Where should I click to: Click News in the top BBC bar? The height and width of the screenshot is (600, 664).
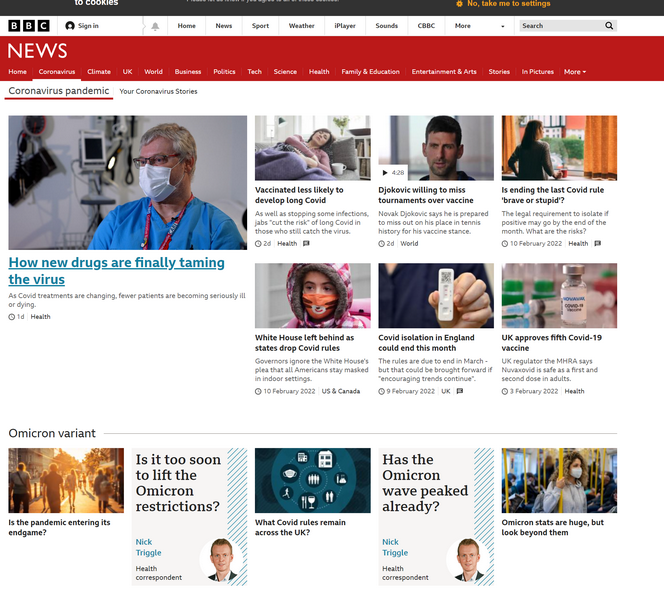point(224,26)
